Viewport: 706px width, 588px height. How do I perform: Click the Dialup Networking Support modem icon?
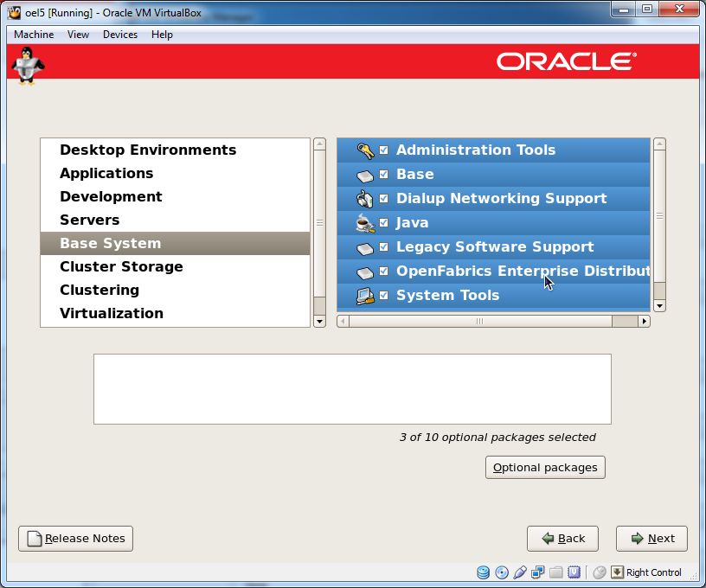pyautogui.click(x=365, y=199)
